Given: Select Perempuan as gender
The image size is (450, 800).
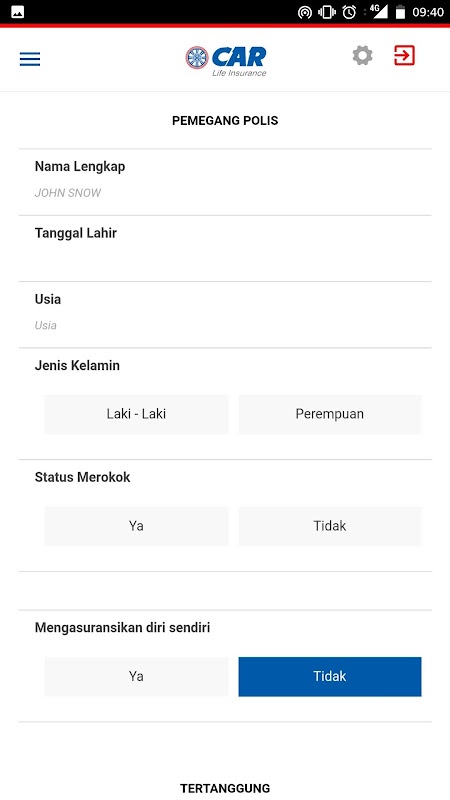Looking at the screenshot, I should tap(330, 414).
